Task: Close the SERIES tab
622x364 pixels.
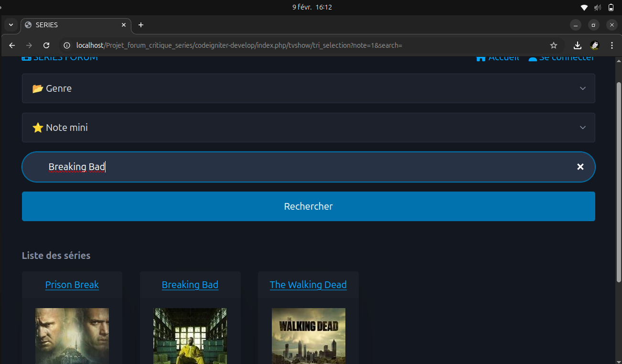Action: point(124,25)
